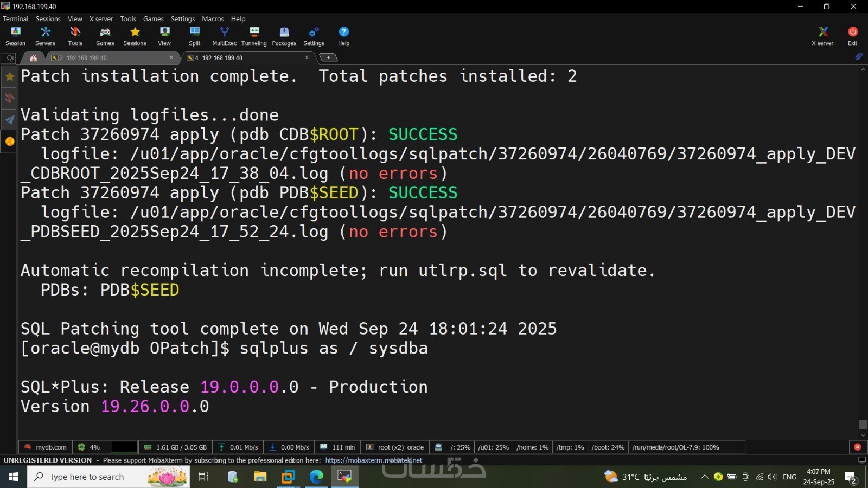Open the star Sessions sidebar tab
Image resolution: width=868 pixels, height=488 pixels.
pyautogui.click(x=9, y=77)
